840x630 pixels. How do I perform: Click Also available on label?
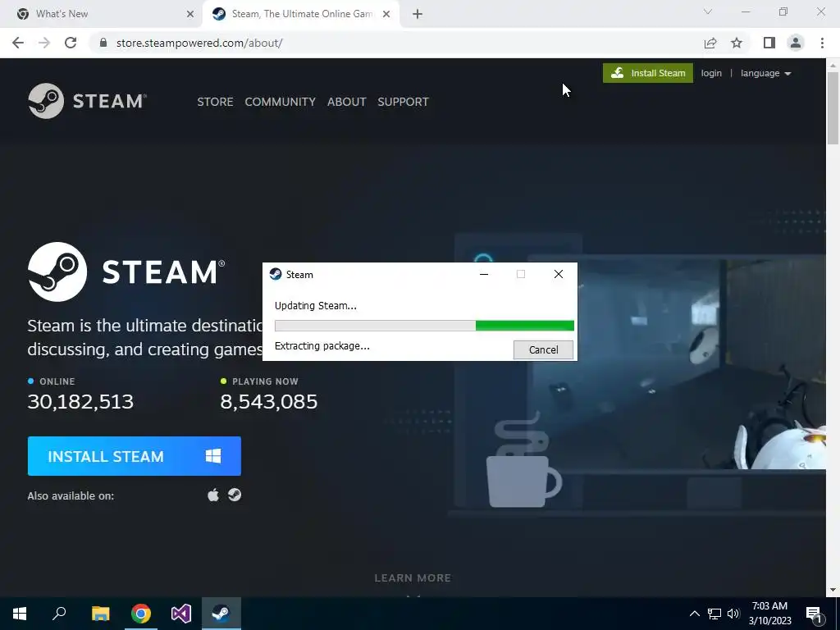tap(71, 495)
